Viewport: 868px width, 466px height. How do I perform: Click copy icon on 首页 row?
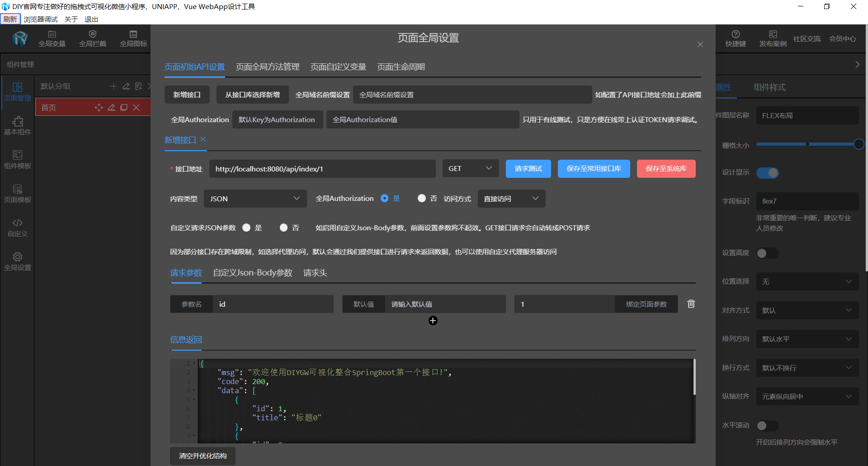click(x=124, y=107)
